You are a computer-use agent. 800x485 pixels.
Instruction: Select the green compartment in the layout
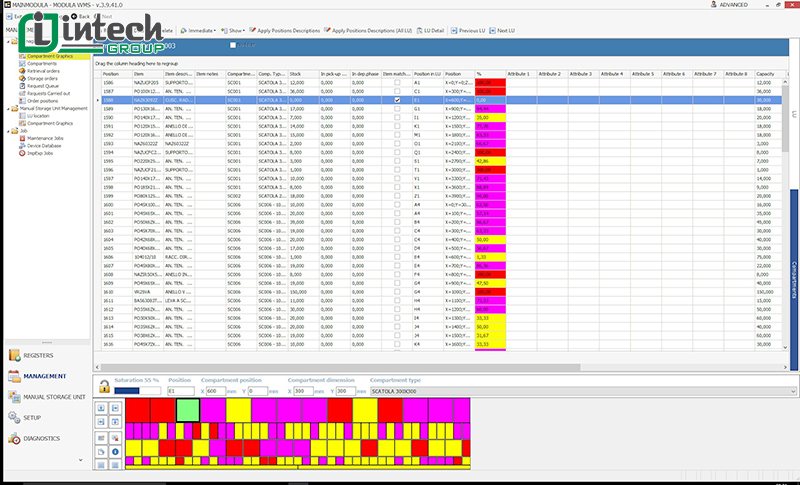[x=187, y=410]
